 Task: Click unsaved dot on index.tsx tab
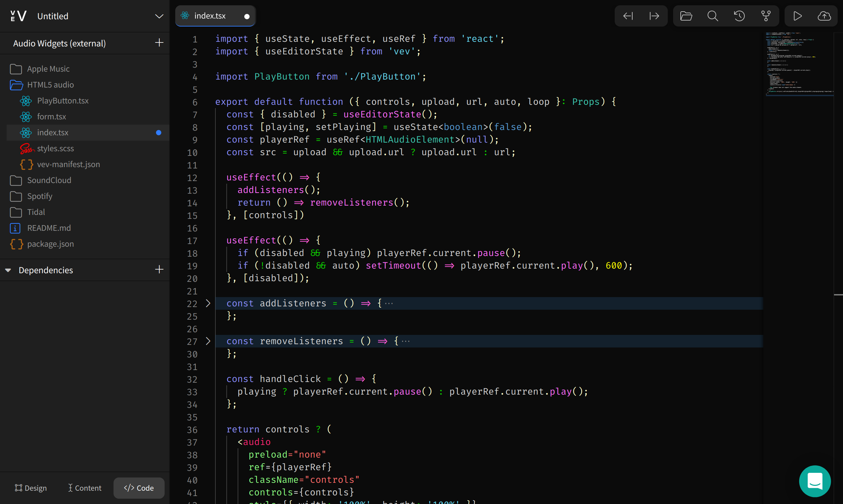coord(247,16)
